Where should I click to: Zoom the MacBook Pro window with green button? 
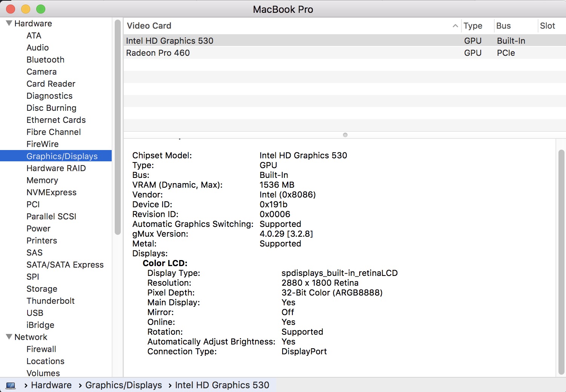point(41,9)
